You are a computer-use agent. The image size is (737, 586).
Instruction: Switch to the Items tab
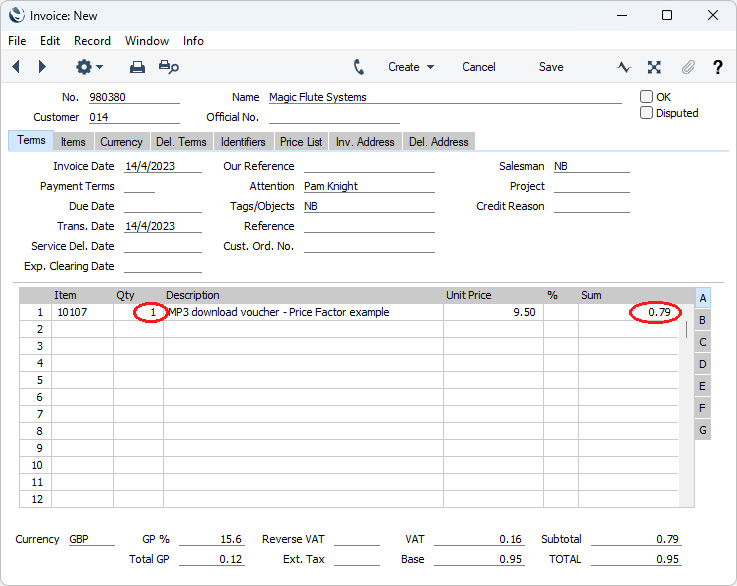73,142
